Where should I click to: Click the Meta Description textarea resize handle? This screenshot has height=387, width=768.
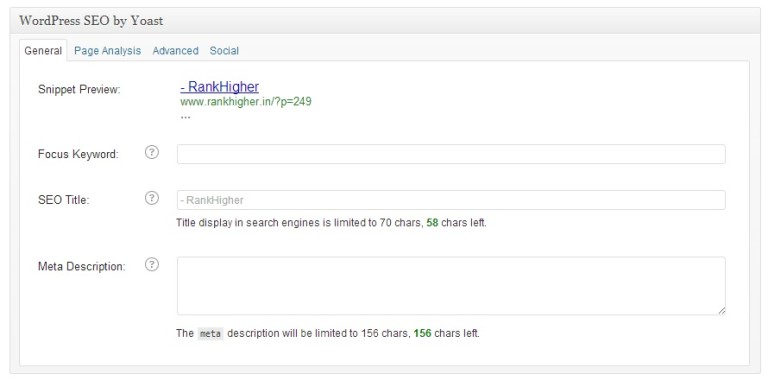point(721,311)
